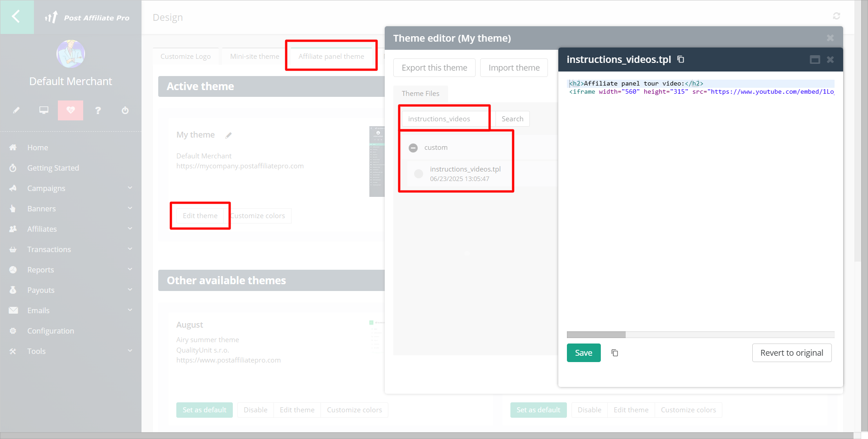868x439 pixels.
Task: Expand the Banners menu chevron
Action: coord(130,208)
